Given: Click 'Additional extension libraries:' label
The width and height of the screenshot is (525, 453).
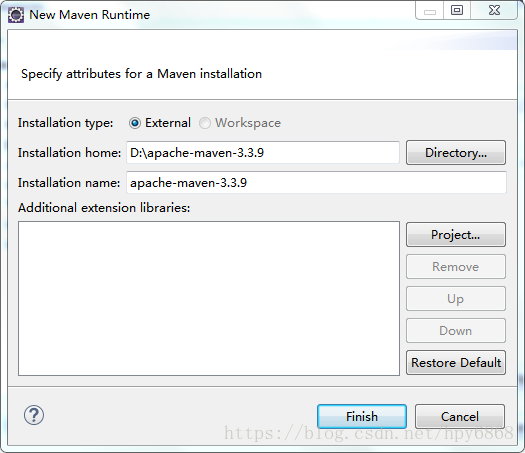Looking at the screenshot, I should 104,208.
